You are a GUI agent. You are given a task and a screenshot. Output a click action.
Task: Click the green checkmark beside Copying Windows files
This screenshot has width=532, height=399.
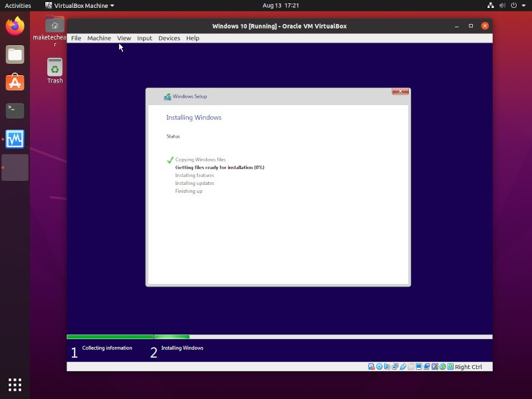[x=170, y=160]
